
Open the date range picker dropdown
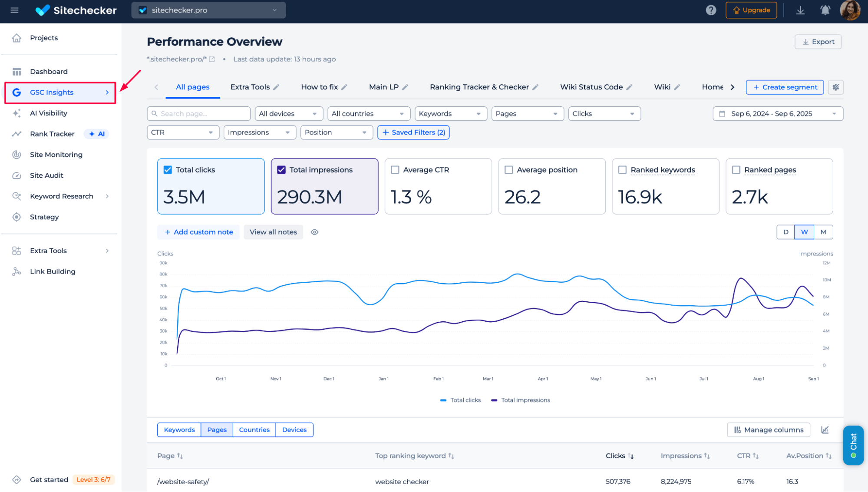(x=778, y=114)
